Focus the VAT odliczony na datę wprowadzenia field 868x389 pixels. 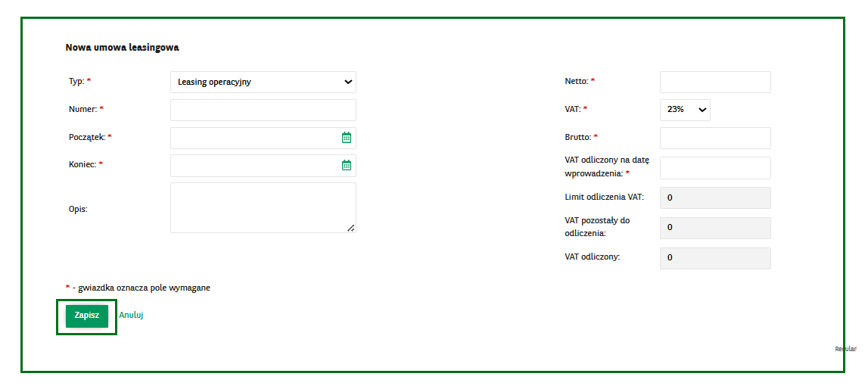[x=715, y=168]
